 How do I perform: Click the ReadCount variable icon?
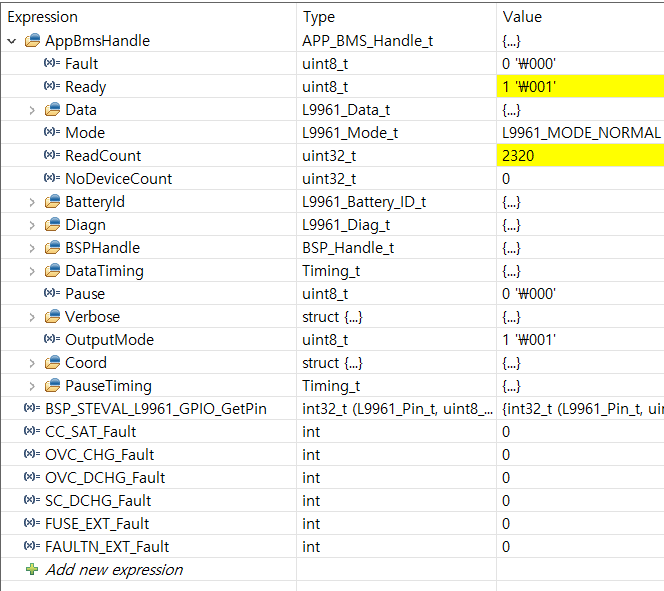pyautogui.click(x=52, y=155)
